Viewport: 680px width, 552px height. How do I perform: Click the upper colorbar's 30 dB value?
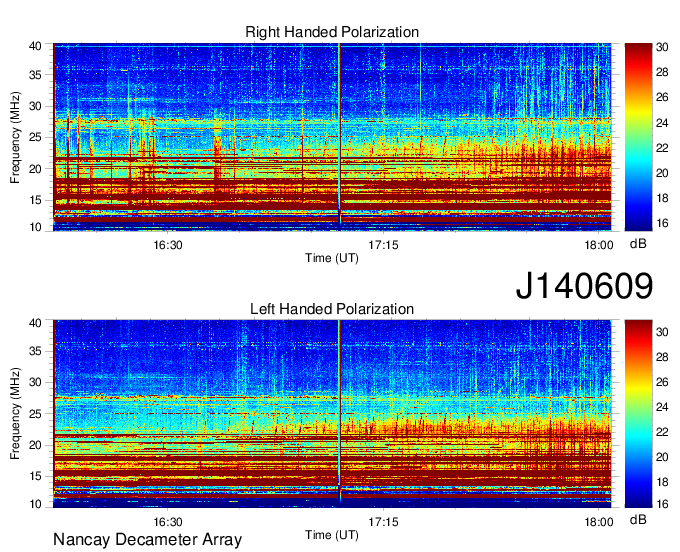pos(662,47)
